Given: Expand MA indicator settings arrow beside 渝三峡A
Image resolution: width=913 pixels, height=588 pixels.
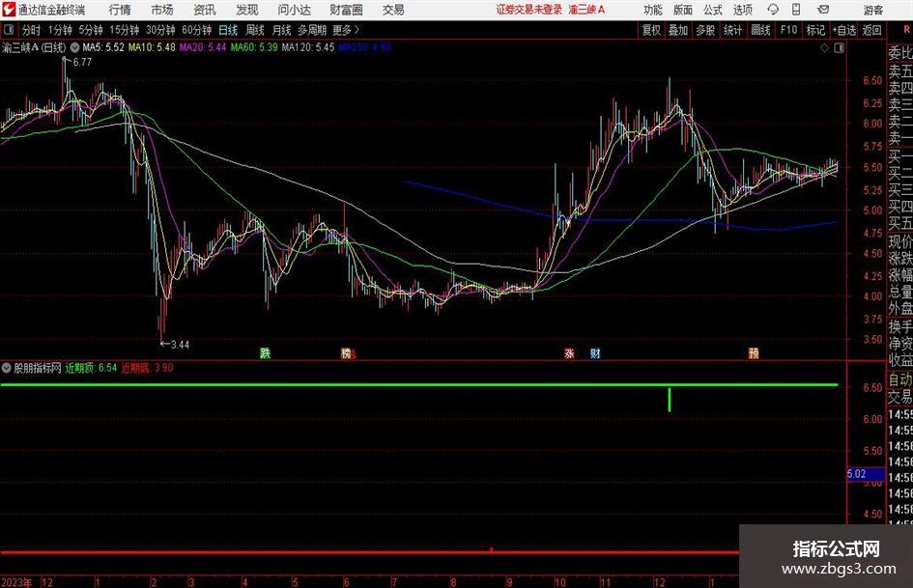Looking at the screenshot, I should click(x=74, y=47).
